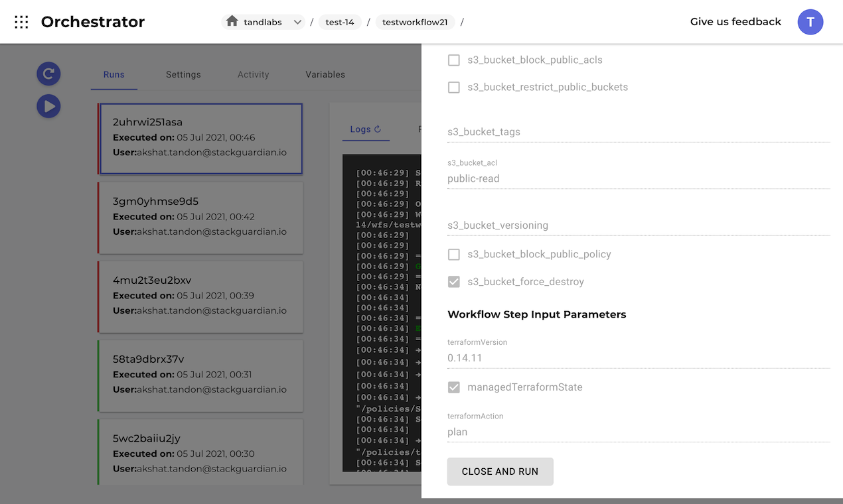
Task: Open the T user avatar menu
Action: (810, 22)
